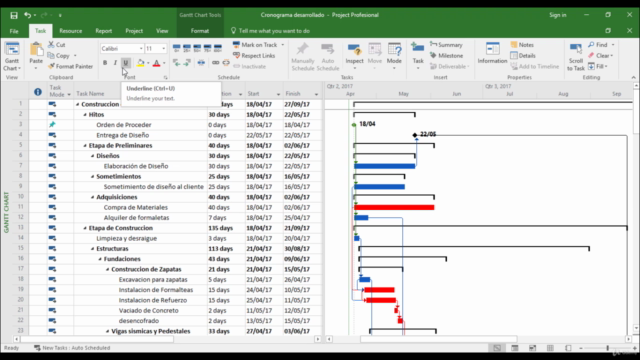Click the 113 days duration cell

point(226,249)
